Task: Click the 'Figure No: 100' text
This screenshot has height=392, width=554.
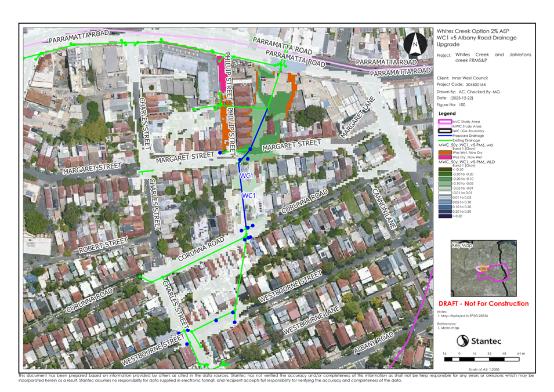Action: (451, 105)
